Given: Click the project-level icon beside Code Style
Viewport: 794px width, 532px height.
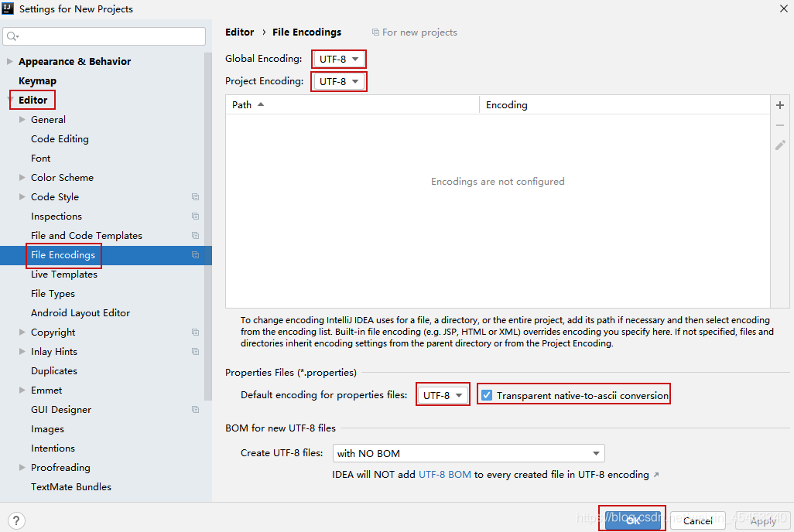Looking at the screenshot, I should [x=196, y=197].
